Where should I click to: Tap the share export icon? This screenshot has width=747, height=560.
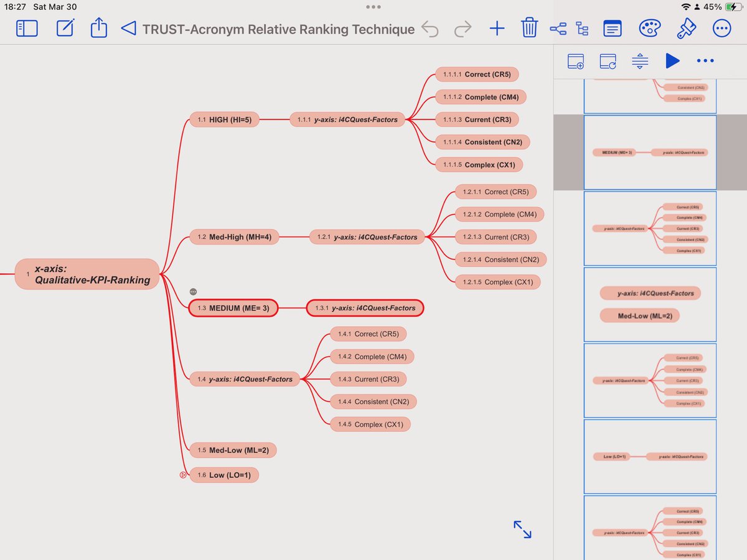tap(99, 28)
